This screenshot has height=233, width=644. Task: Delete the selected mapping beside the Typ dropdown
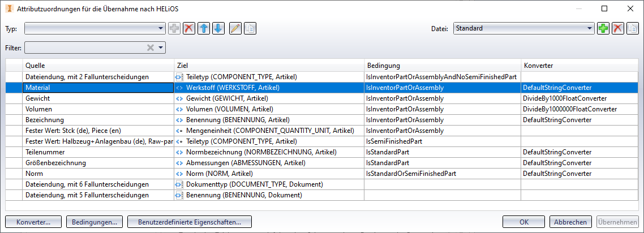click(x=189, y=28)
